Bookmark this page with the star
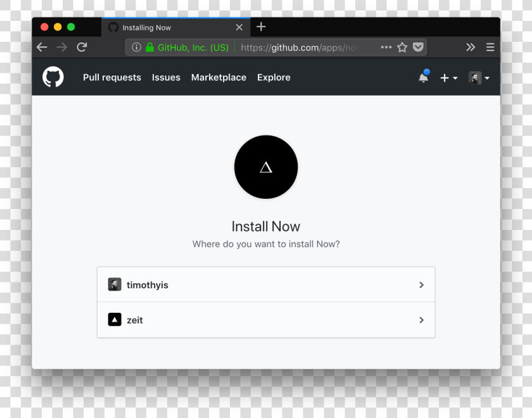Screen dimensions: 532x418 (402, 47)
